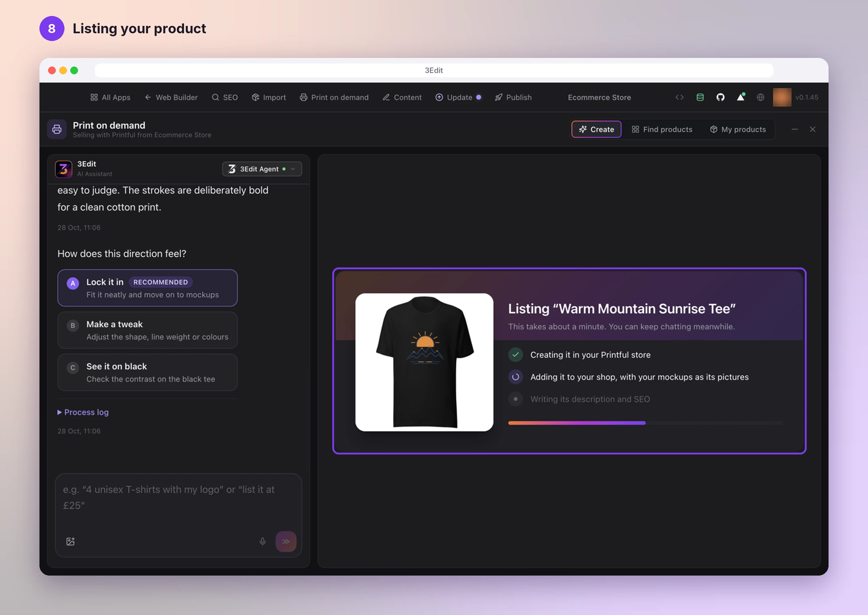This screenshot has height=615, width=868.
Task: Choose option A Lock it in
Action: coord(147,288)
